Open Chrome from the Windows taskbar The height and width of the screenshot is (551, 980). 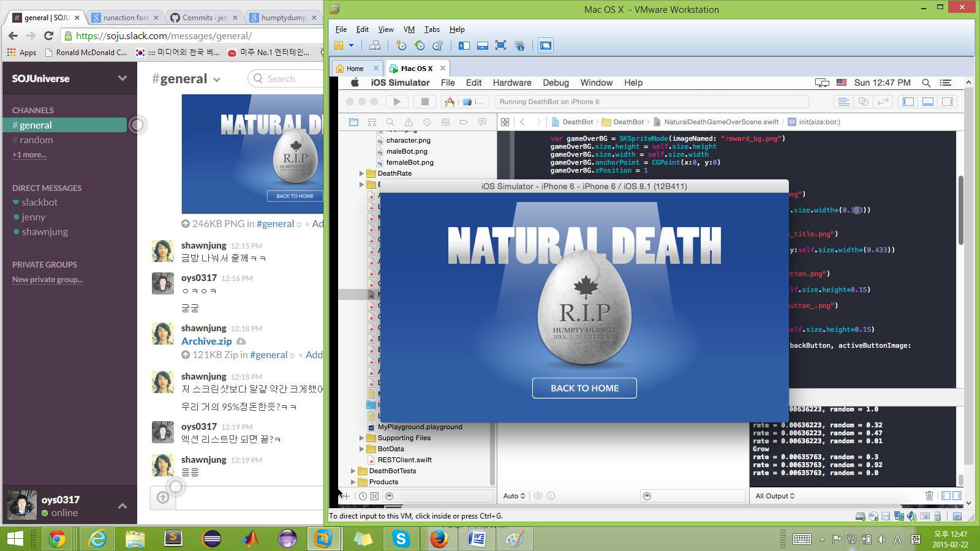point(57,539)
